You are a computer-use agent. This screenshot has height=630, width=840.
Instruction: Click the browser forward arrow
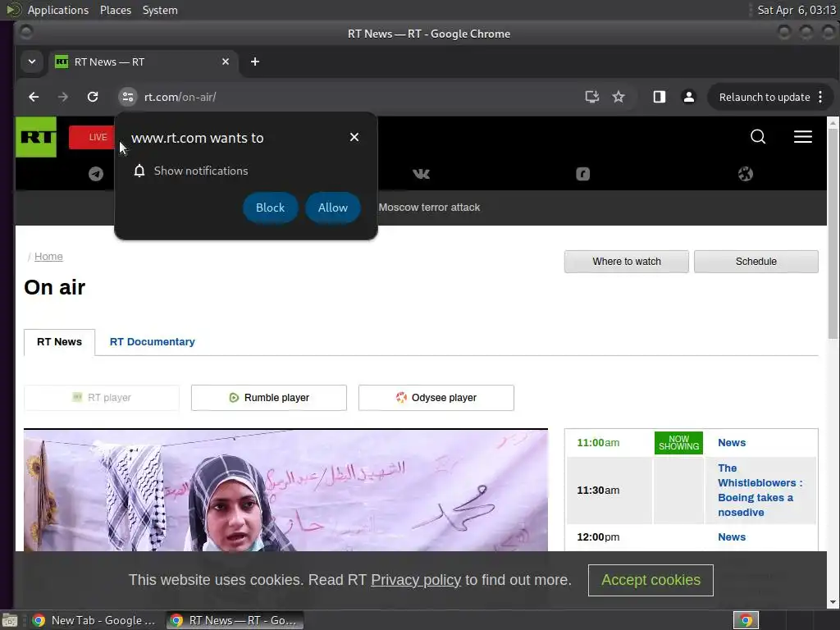coord(62,97)
